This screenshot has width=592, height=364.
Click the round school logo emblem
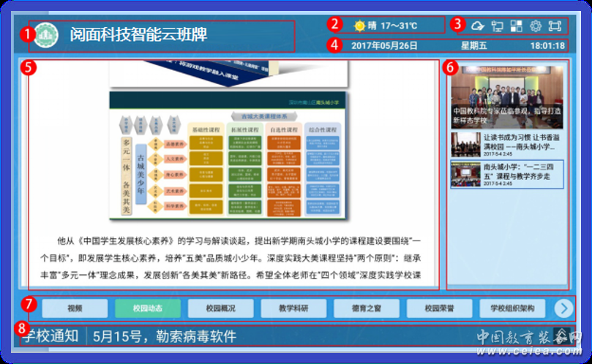point(46,35)
